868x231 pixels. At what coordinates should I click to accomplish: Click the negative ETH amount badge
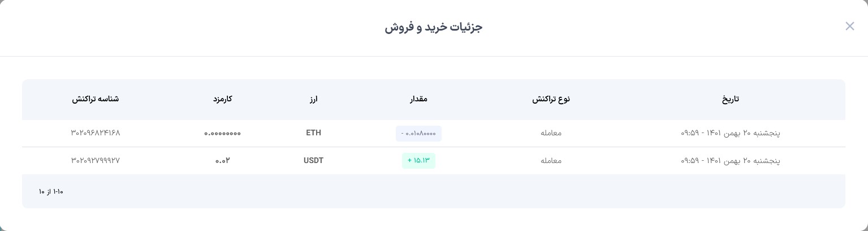click(x=418, y=134)
